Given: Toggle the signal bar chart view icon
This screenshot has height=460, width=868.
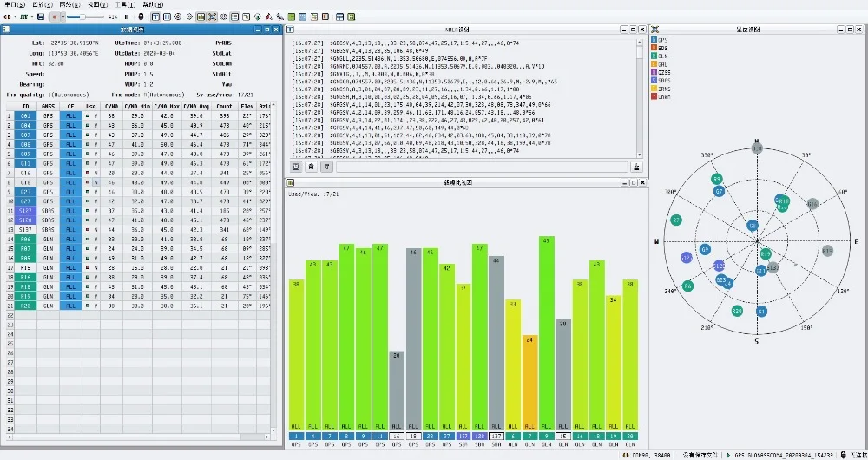Looking at the screenshot, I should [201, 16].
